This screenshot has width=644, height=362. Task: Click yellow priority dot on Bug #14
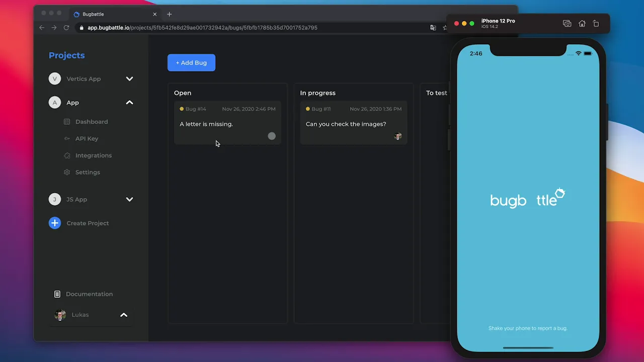coord(182,109)
